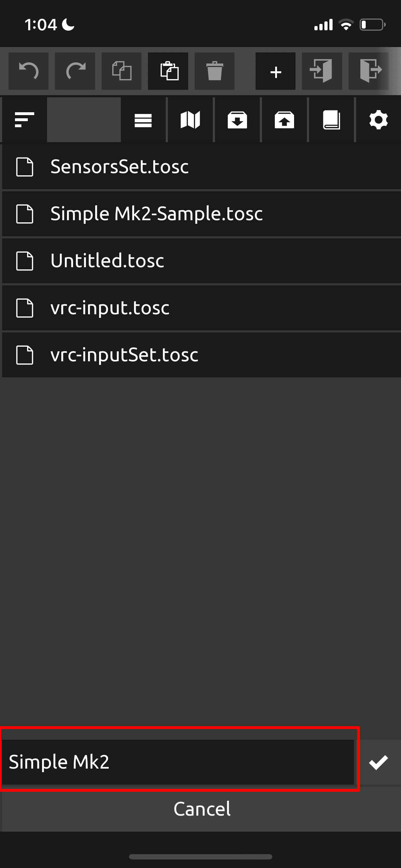Focus the Simple Mk2 filename field
The image size is (401, 868).
point(178,762)
